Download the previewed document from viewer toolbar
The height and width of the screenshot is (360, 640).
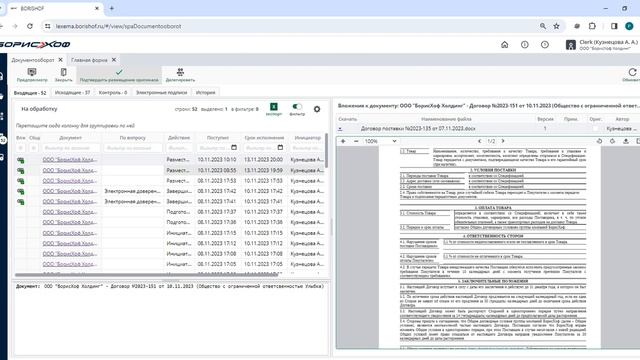point(625,141)
